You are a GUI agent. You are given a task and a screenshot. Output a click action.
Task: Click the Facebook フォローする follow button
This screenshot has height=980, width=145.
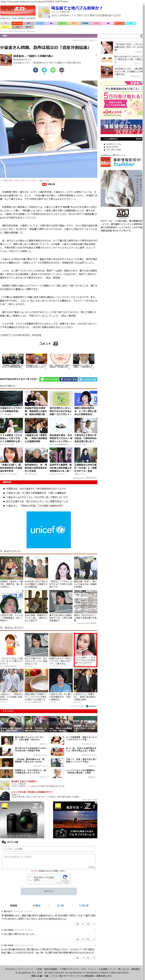(68, 379)
